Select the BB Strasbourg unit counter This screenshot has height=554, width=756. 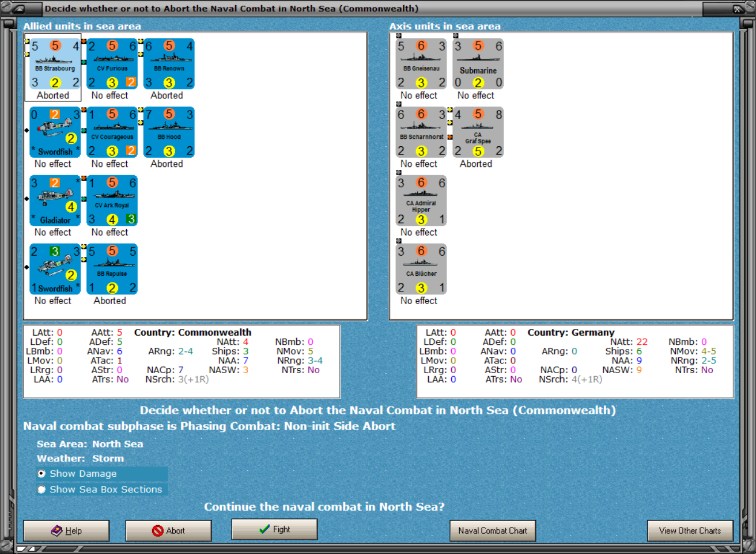point(55,64)
